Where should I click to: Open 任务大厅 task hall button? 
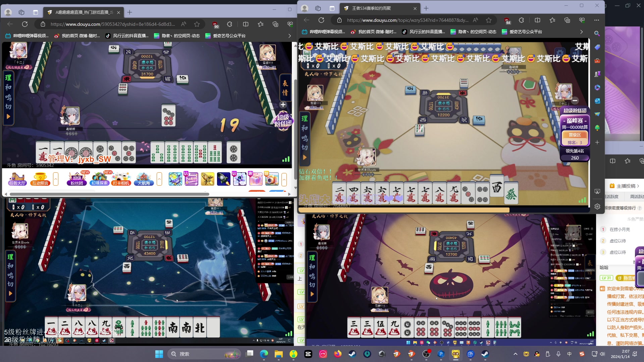tap(17, 179)
